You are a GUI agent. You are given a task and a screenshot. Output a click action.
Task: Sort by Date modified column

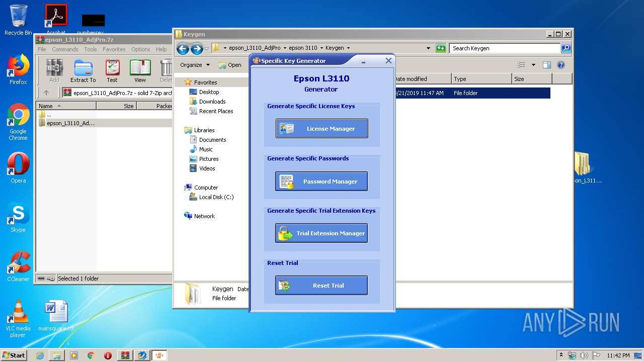tap(422, 79)
